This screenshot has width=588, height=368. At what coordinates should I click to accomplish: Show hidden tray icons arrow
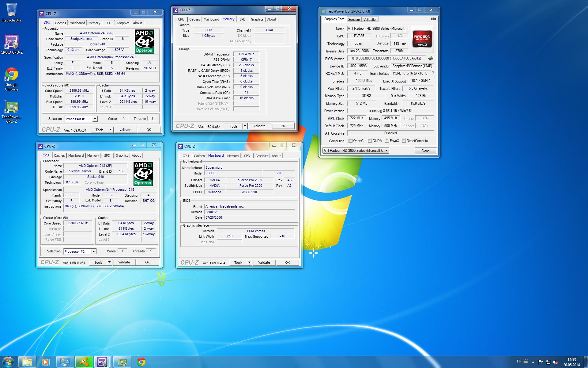(x=533, y=362)
